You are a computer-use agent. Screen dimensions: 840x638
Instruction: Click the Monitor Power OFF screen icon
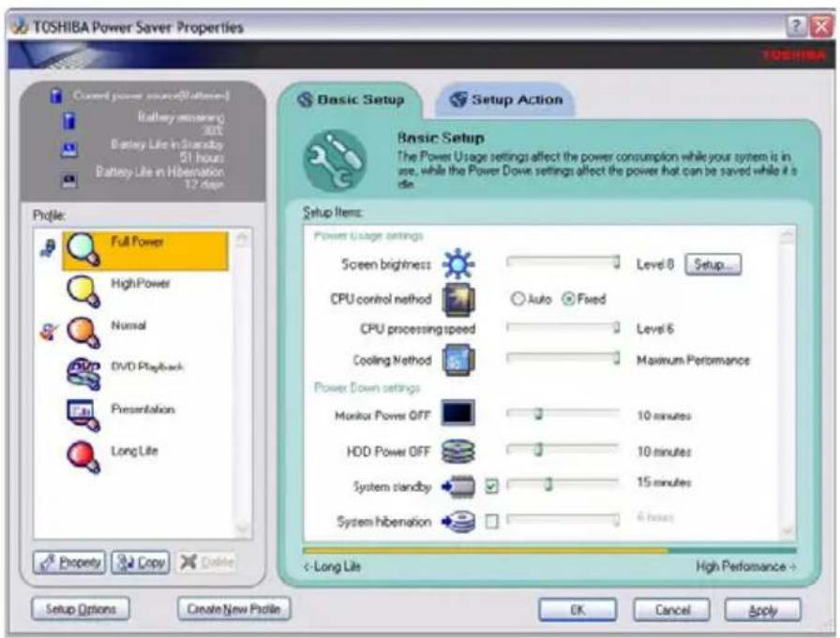click(458, 413)
